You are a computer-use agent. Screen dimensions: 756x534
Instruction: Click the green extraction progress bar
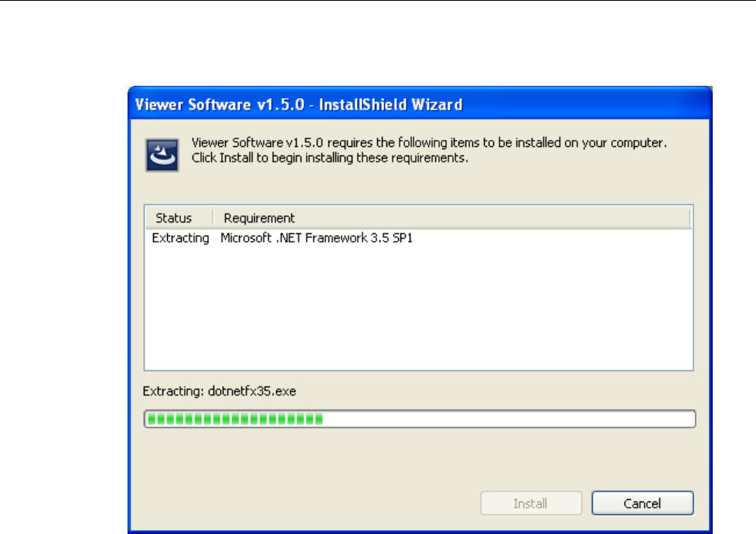tap(420, 419)
